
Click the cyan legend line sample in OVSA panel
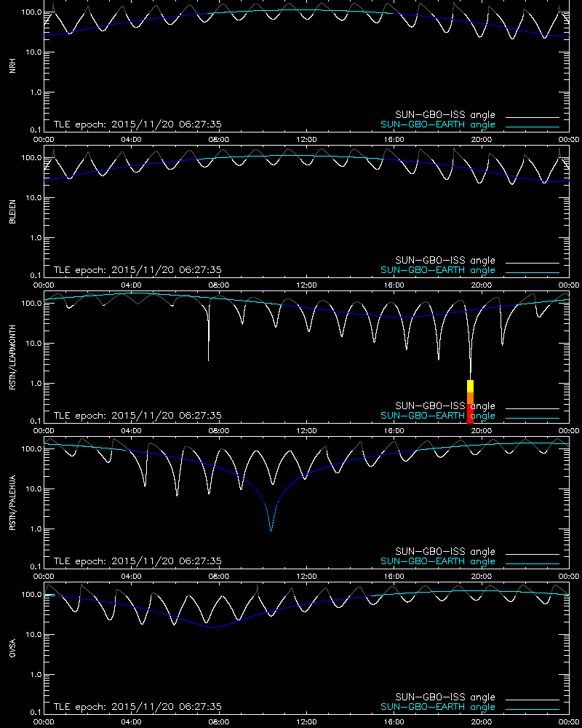coord(533,709)
